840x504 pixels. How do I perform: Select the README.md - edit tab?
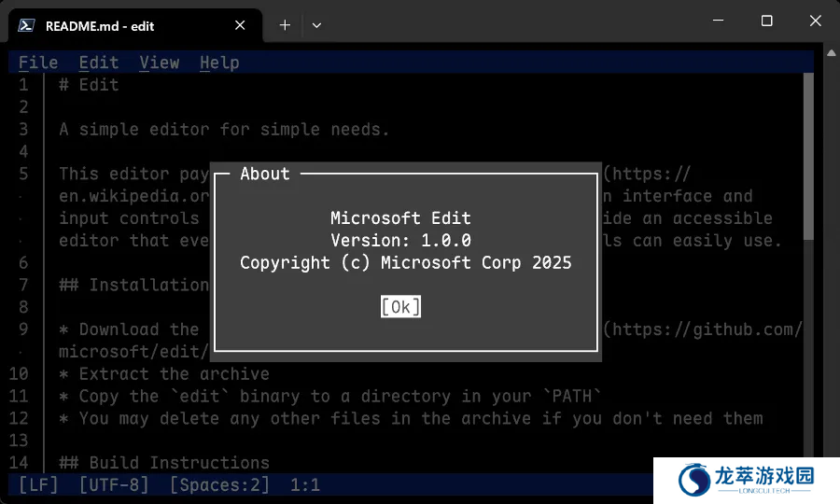point(135,26)
